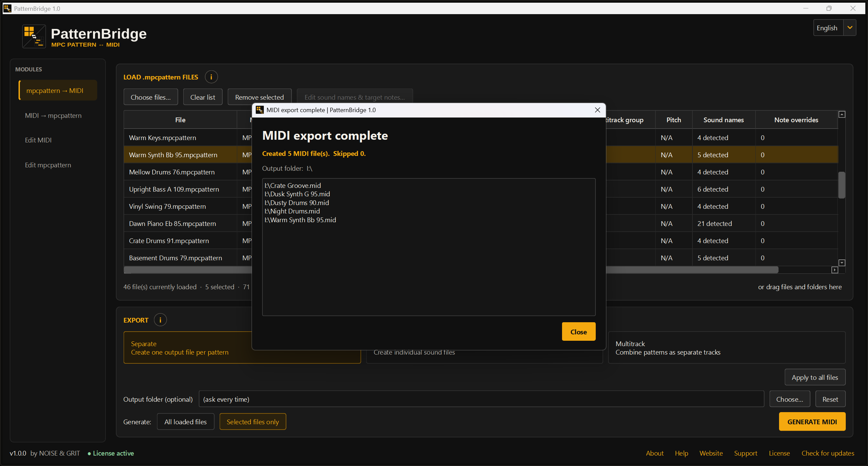Open the Edit MIDI module

pos(38,140)
